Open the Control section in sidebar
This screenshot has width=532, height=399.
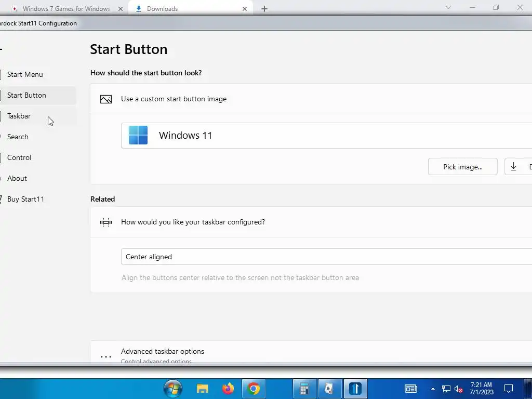tap(19, 157)
